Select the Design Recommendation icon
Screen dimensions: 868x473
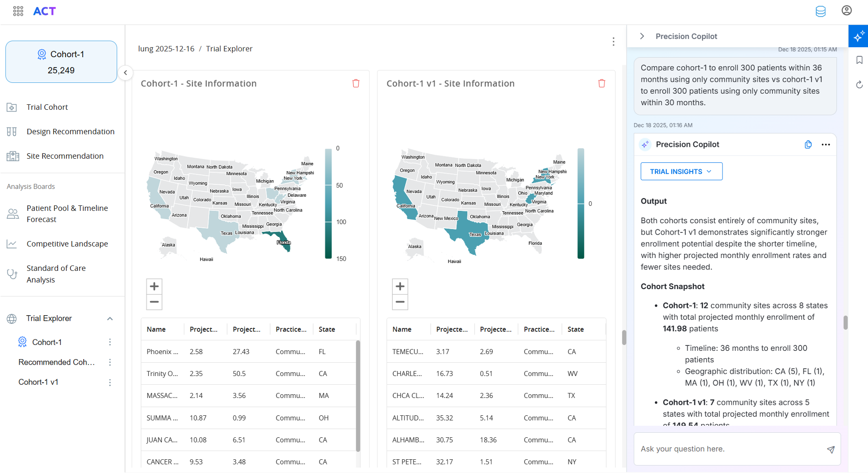click(12, 131)
